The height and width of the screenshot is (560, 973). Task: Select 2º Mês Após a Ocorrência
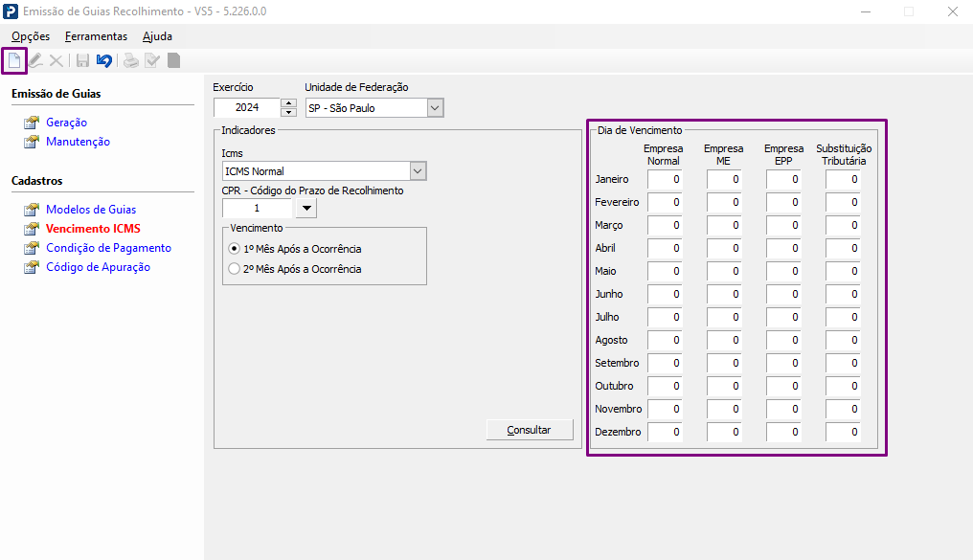click(x=295, y=269)
